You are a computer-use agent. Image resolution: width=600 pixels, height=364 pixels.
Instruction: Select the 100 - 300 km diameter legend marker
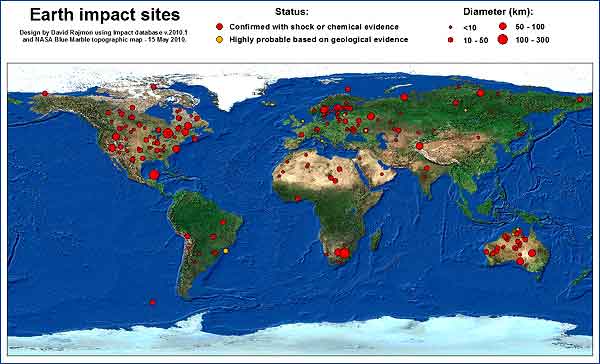pyautogui.click(x=503, y=39)
